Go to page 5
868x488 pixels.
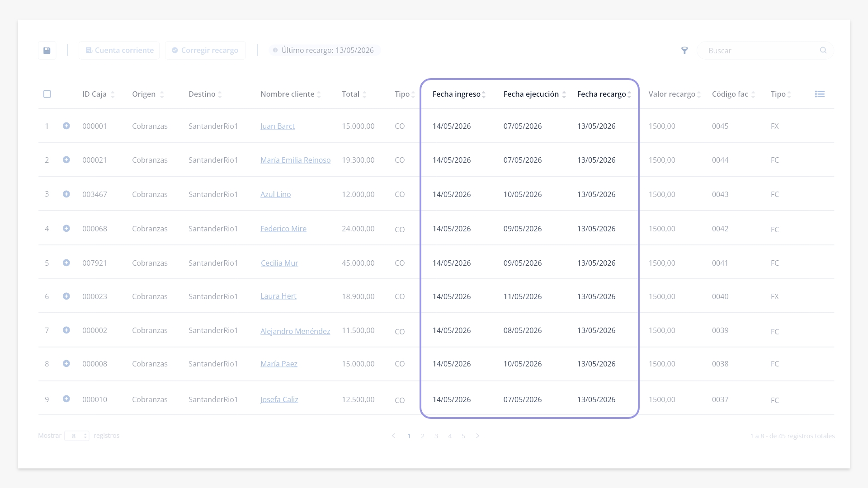tap(463, 436)
